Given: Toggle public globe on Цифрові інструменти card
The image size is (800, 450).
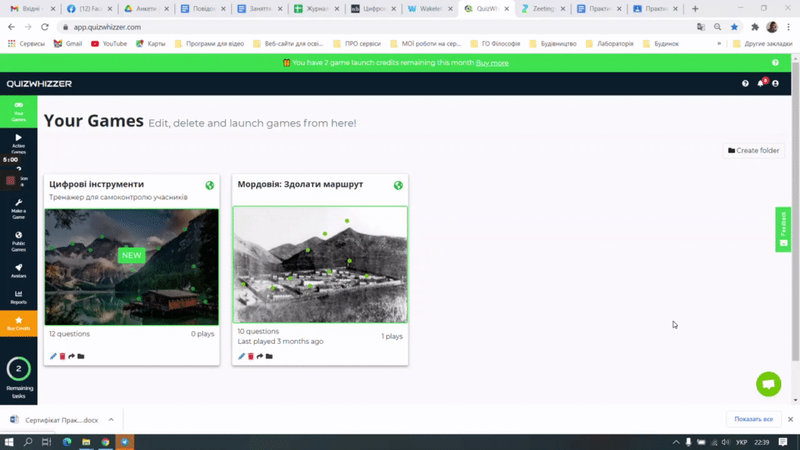Looking at the screenshot, I should click(209, 185).
